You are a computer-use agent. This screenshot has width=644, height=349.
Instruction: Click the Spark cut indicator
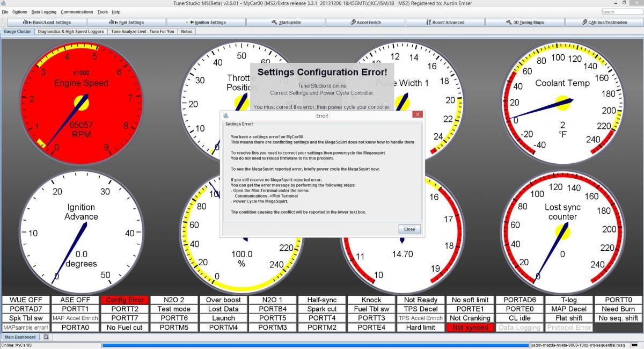coord(322,309)
